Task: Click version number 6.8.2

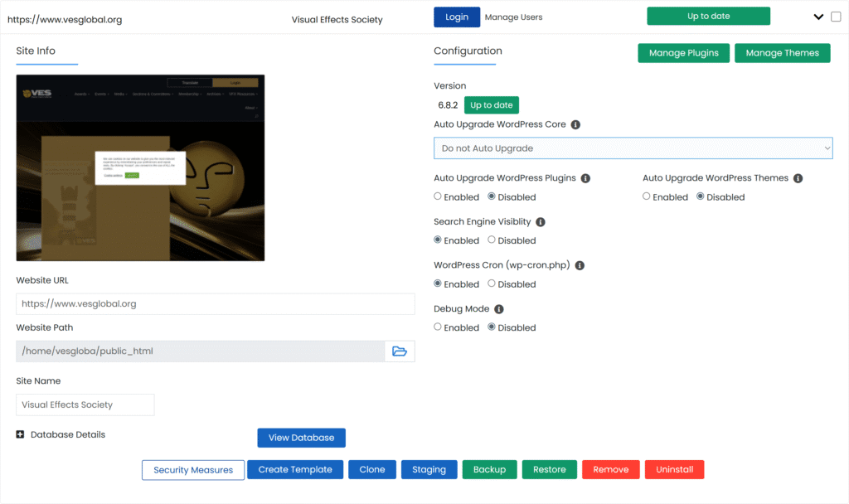Action: (x=448, y=105)
